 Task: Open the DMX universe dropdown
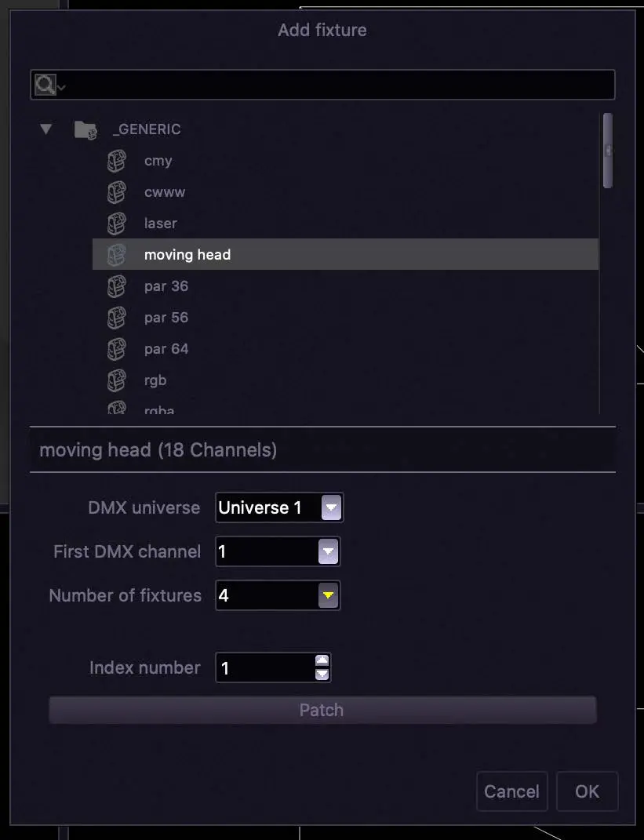tap(331, 508)
